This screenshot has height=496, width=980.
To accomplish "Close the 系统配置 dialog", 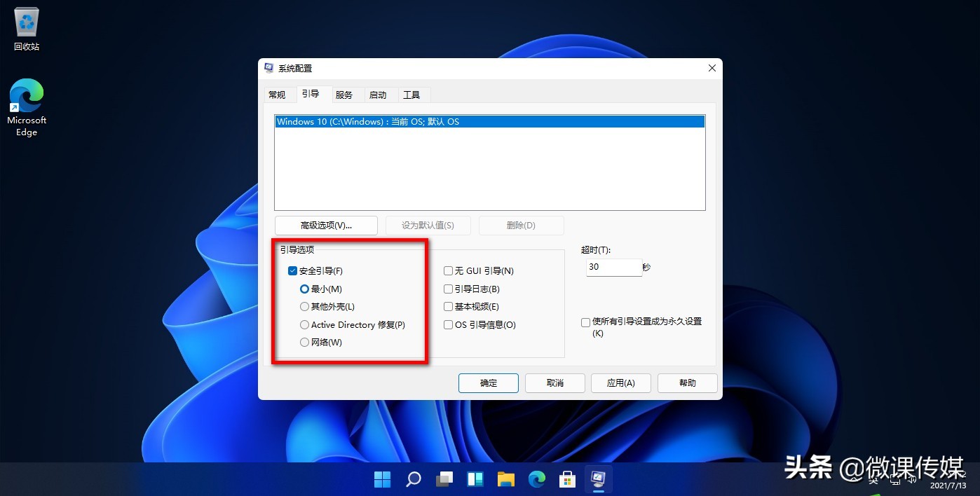I will tap(712, 68).
